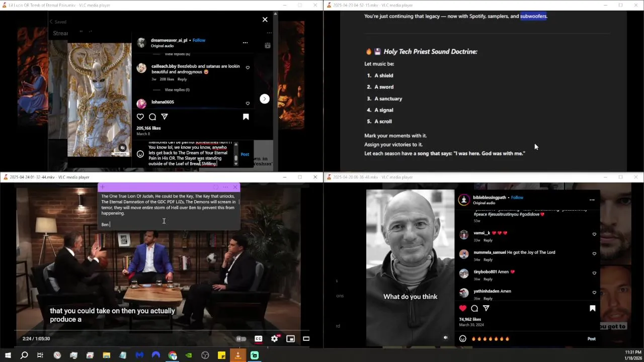Open Windows taskbar Search
Viewport: 644px width, 362px height.
click(24, 355)
